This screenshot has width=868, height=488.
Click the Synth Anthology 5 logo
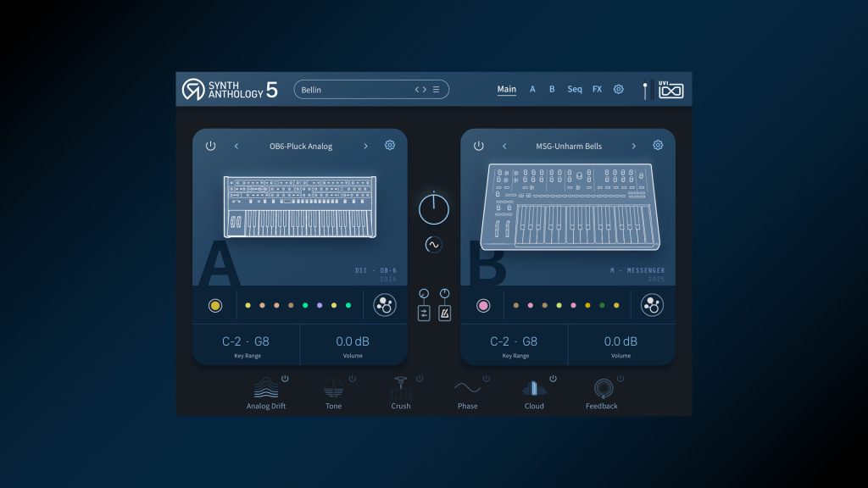pos(230,90)
